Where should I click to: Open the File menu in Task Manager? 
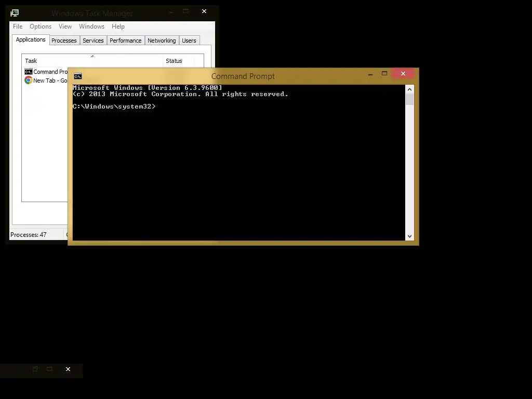(x=18, y=26)
